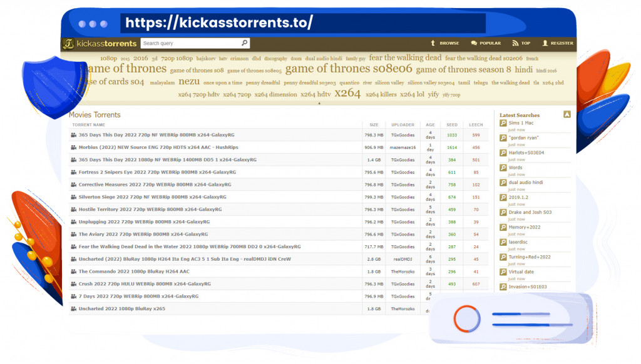Viewport: 641px width, 364px height.
Task: Open the Browse menu
Action: 445,43
